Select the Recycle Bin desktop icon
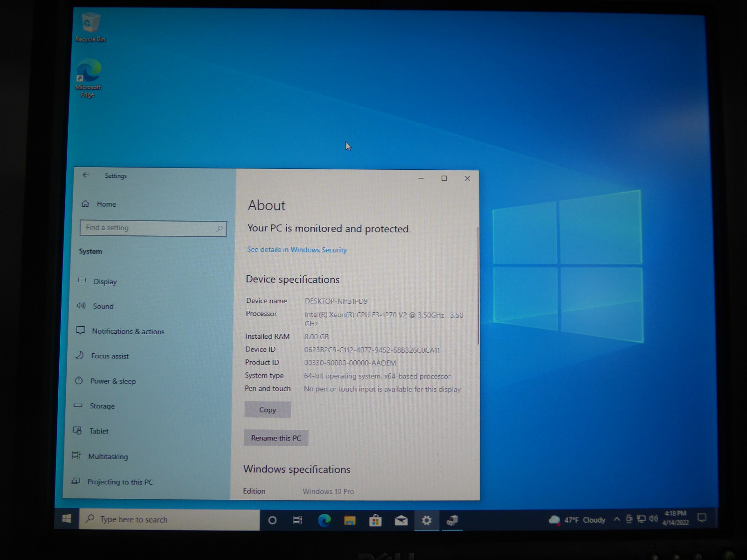Image resolution: width=747 pixels, height=560 pixels. point(91,28)
